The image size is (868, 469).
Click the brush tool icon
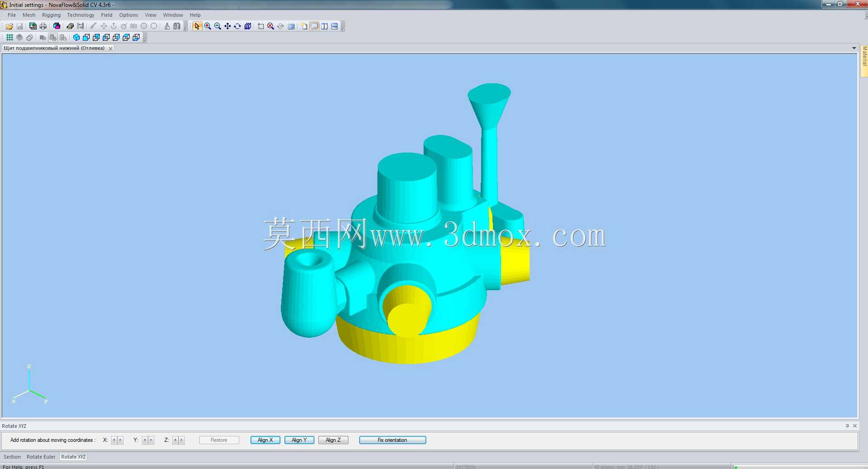167,26
